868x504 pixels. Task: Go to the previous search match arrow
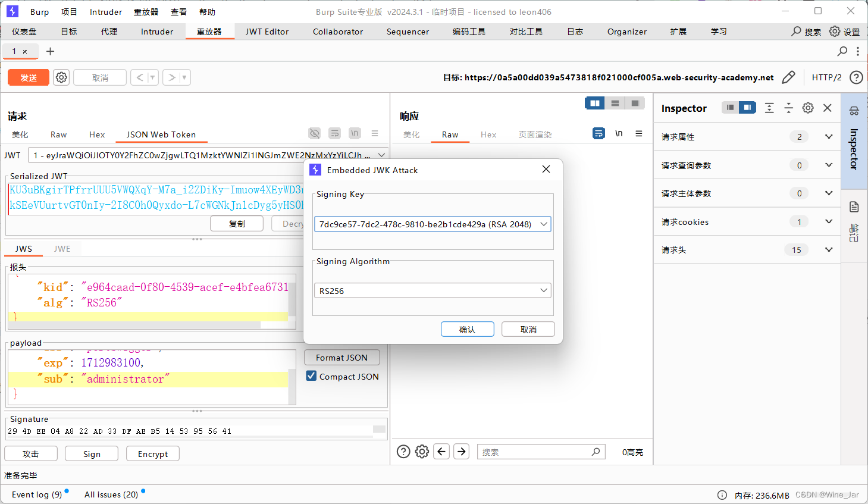(x=441, y=452)
